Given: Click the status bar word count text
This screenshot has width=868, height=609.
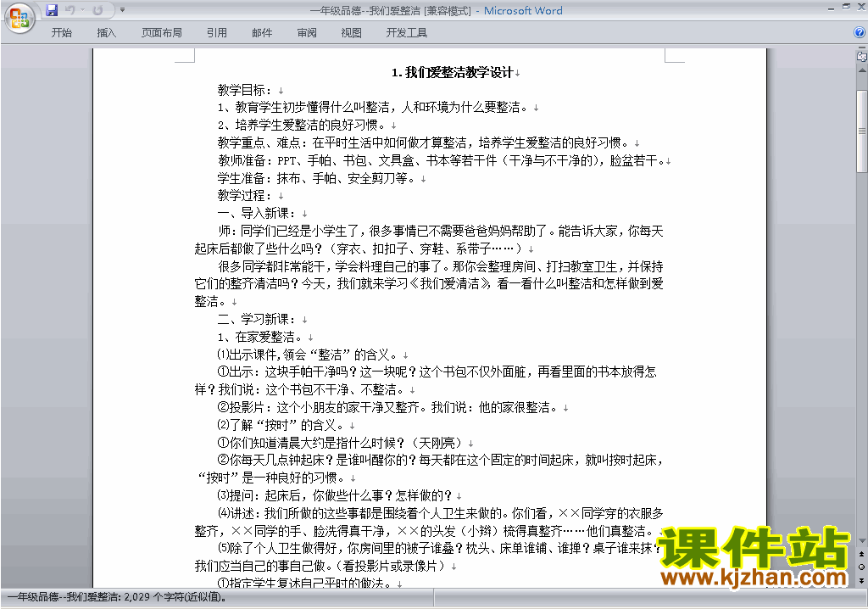Looking at the screenshot, I should pyautogui.click(x=116, y=597).
